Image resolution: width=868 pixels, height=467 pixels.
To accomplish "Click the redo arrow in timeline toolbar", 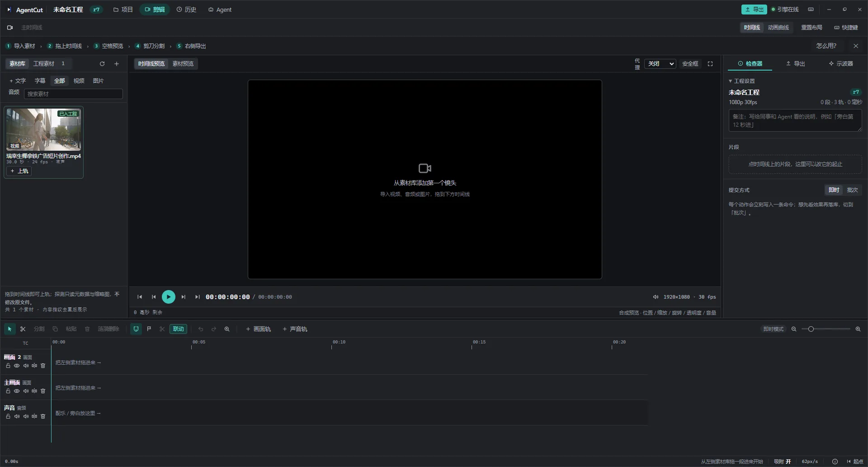I will 214,329.
